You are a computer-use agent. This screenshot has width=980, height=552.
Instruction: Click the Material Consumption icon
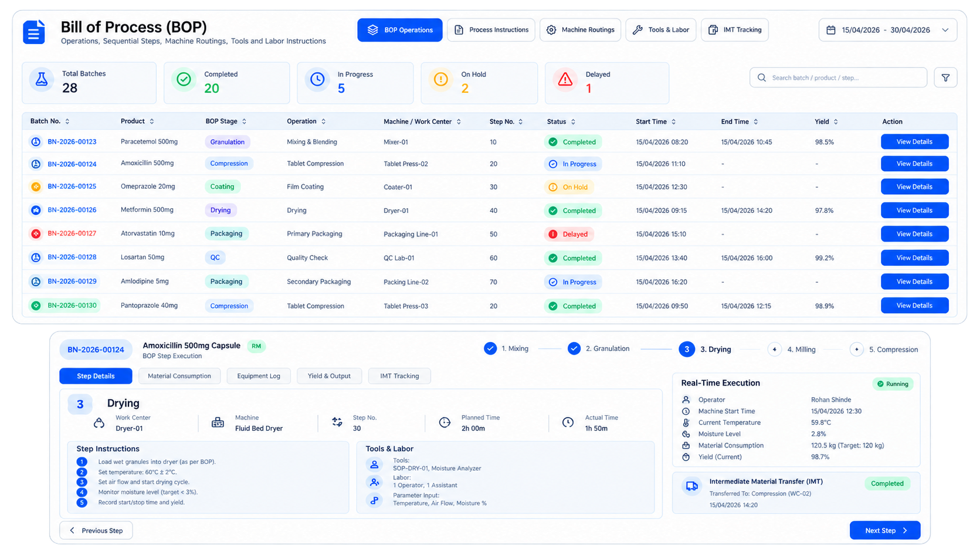(686, 445)
